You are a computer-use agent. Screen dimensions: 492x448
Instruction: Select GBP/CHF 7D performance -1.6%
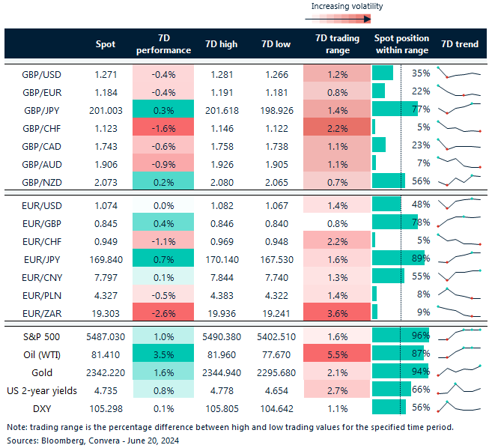pos(163,128)
